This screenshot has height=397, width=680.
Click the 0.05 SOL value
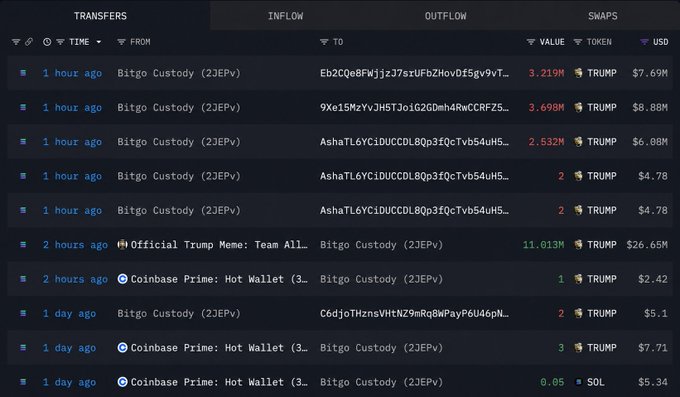pyautogui.click(x=552, y=382)
